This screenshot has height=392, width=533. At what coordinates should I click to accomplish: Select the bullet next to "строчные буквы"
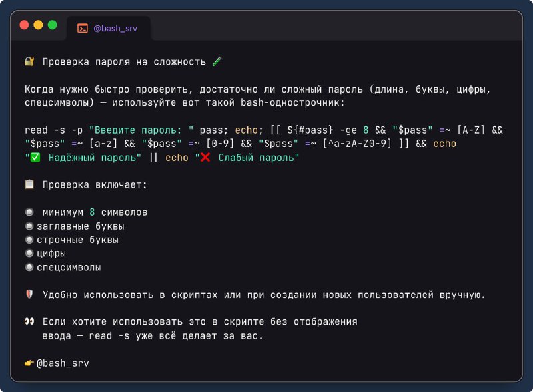pos(29,240)
